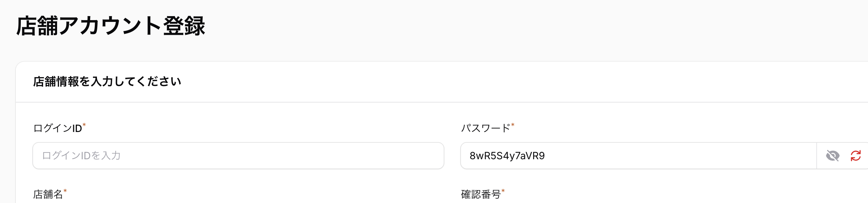Click the ログインID field label
Image resolution: width=868 pixels, height=203 pixels.
[57, 128]
